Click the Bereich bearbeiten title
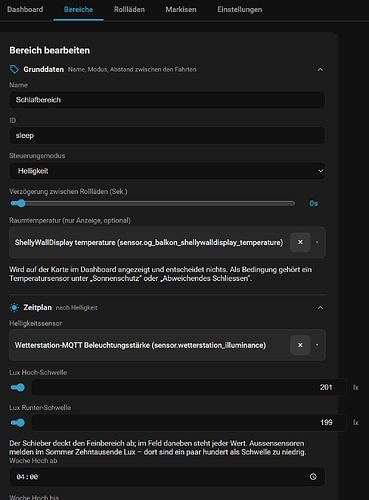 (50, 50)
